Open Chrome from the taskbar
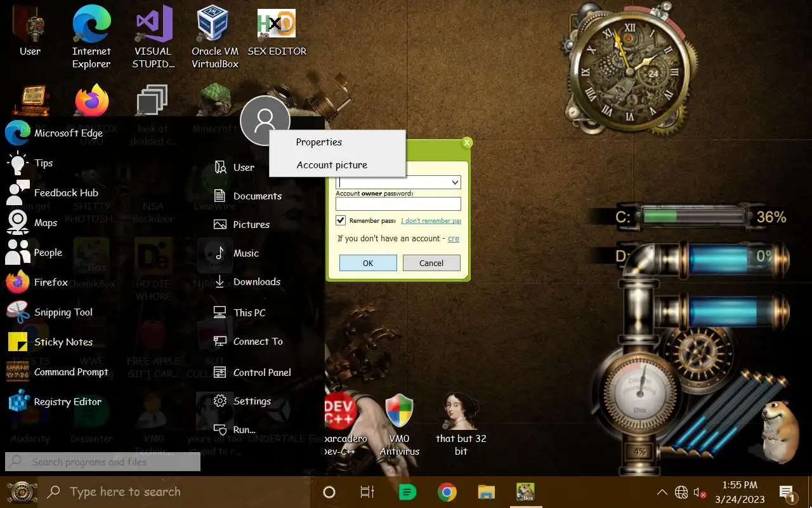Image resolution: width=812 pixels, height=508 pixels. 447,492
